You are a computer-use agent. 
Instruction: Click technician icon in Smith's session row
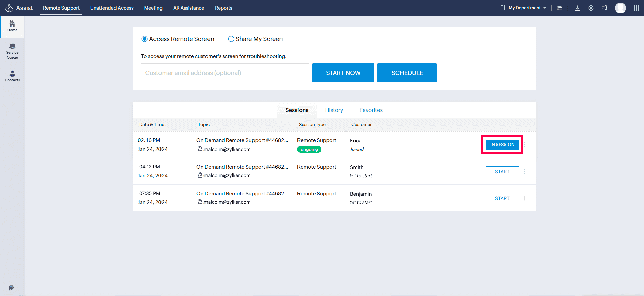click(200, 175)
